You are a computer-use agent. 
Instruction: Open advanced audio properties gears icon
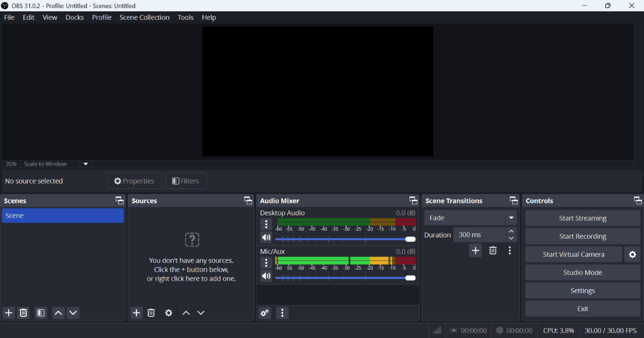pos(265,313)
